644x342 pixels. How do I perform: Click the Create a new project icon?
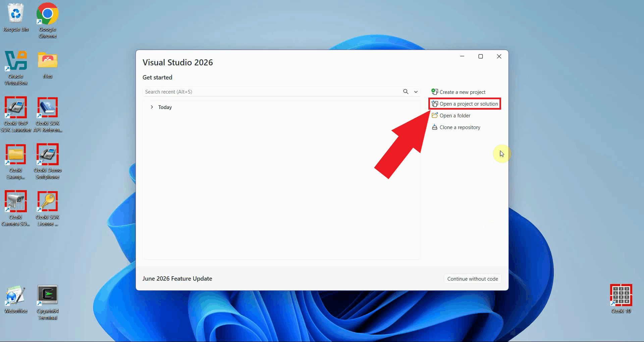click(x=435, y=92)
